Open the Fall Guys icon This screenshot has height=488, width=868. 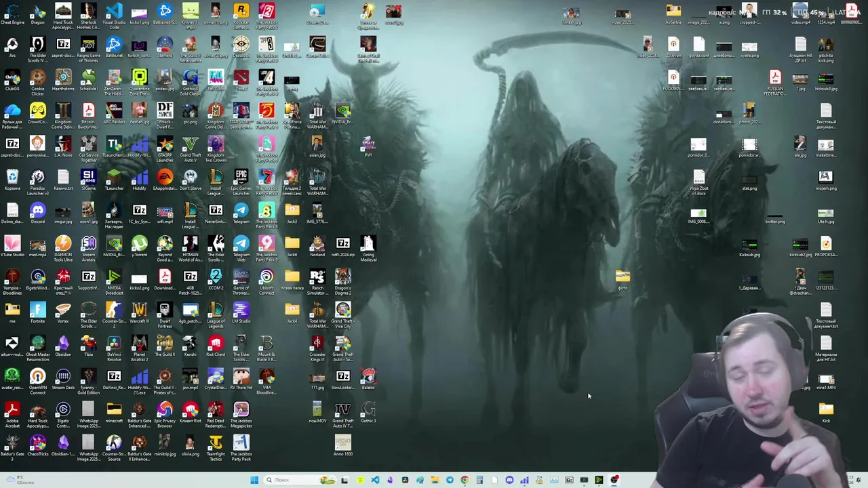[216, 81]
